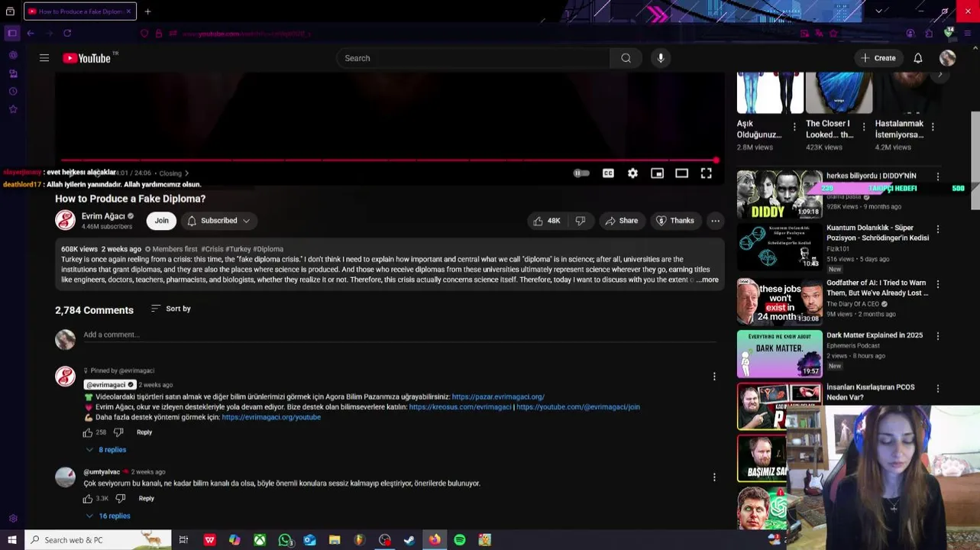
Task: Like the pinned comment with 258 likes
Action: [x=88, y=432]
